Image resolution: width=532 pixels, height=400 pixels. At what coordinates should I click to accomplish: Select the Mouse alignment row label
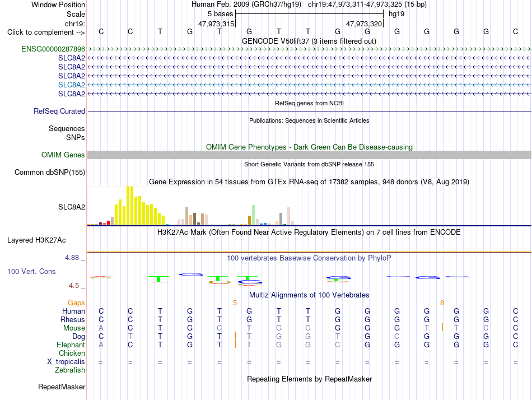click(x=74, y=328)
